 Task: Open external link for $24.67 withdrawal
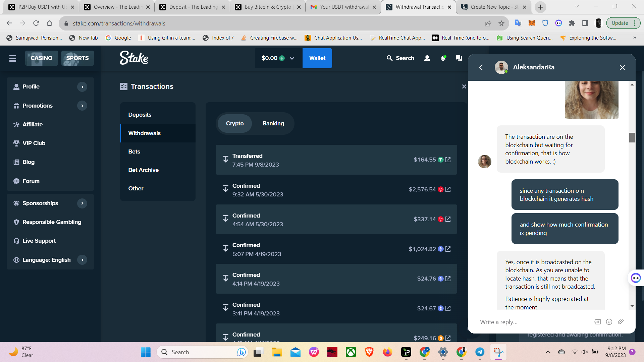[448, 308]
